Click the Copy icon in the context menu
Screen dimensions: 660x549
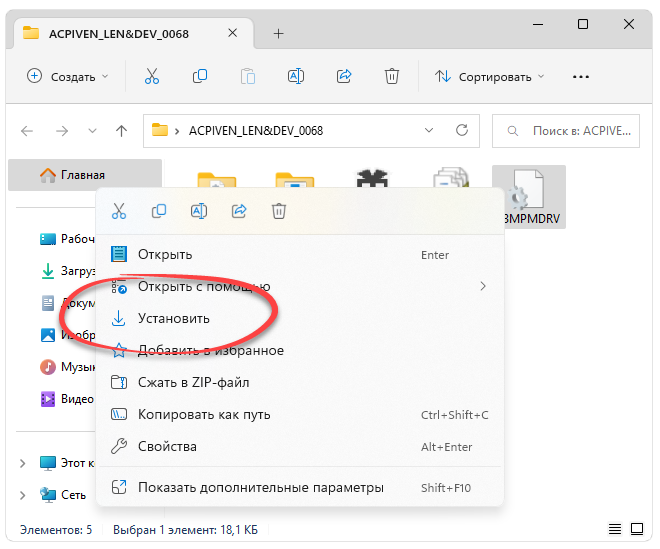click(x=159, y=211)
